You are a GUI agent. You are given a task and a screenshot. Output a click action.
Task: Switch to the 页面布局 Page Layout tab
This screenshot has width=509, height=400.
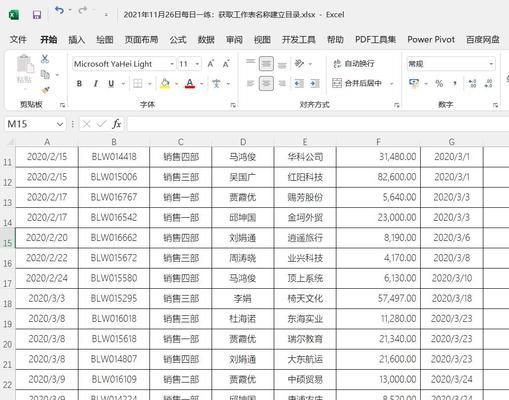tap(141, 39)
